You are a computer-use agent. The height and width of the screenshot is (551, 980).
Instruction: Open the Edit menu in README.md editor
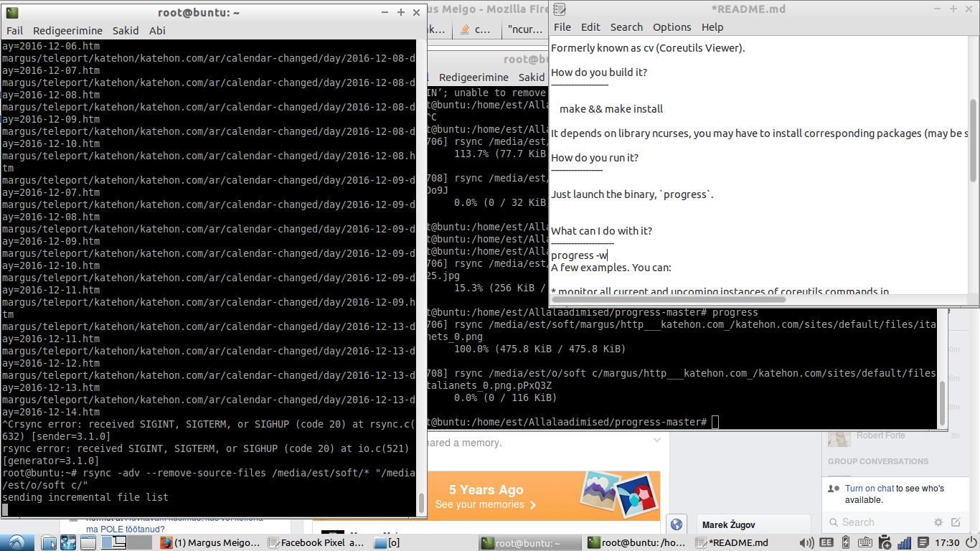point(590,27)
